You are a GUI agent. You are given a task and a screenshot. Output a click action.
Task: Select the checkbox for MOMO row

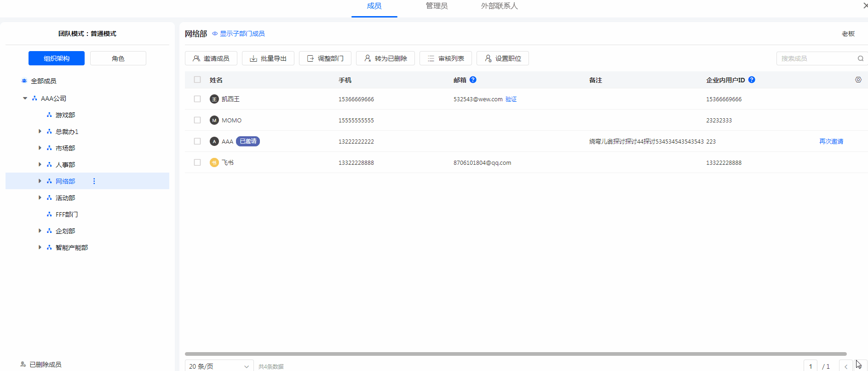pos(197,120)
